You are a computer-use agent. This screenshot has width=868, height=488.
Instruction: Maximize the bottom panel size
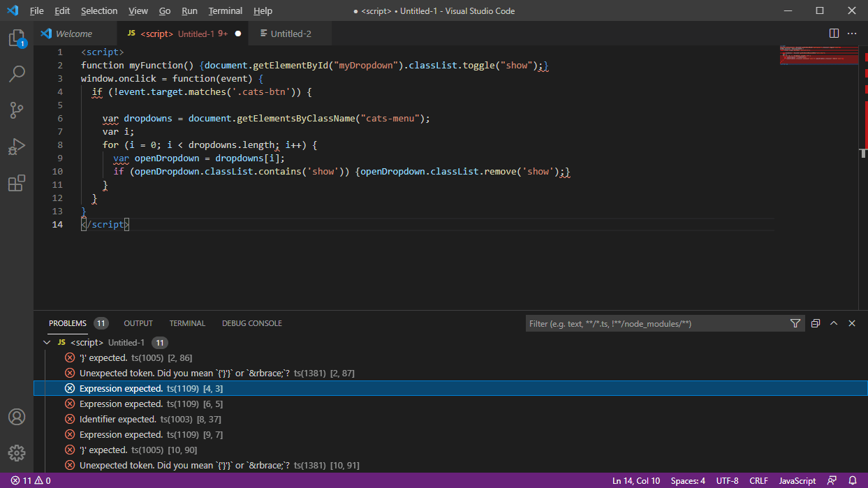[834, 323]
